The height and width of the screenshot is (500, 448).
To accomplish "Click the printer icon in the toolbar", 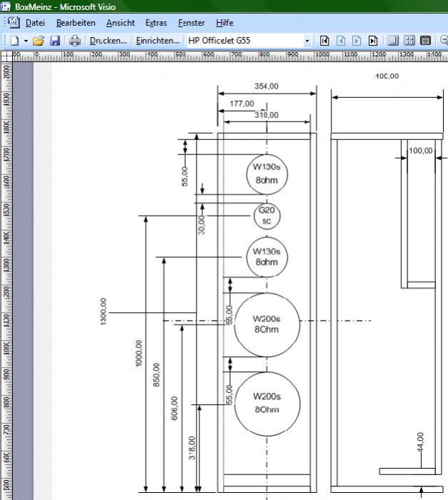I will (75, 41).
